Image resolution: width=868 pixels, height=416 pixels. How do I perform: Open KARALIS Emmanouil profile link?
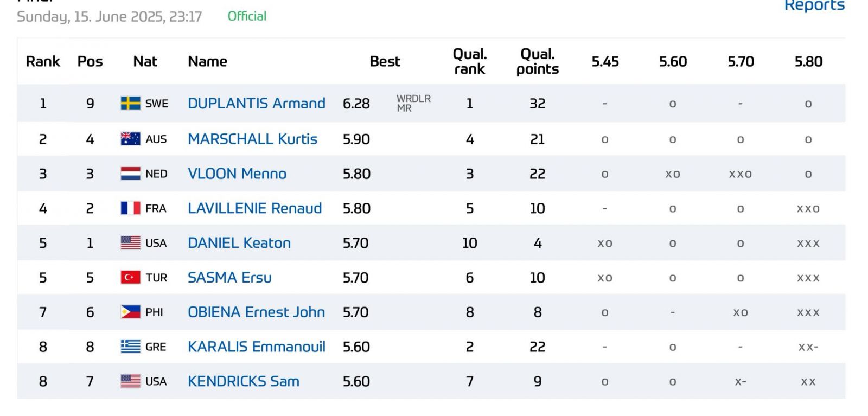pyautogui.click(x=257, y=347)
